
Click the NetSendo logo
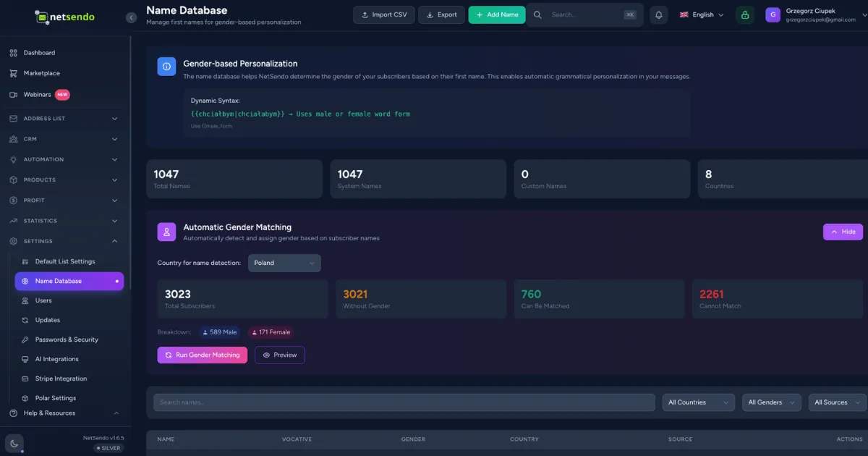pyautogui.click(x=64, y=17)
